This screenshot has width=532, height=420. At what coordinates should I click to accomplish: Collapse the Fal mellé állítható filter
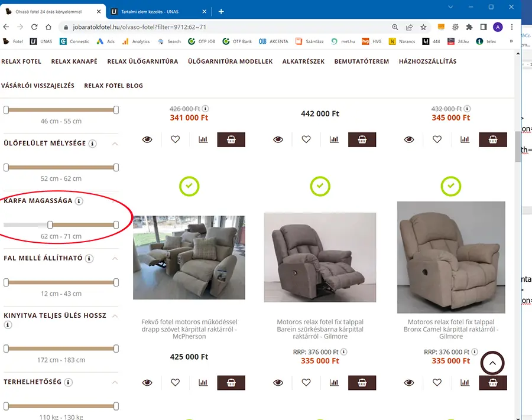pyautogui.click(x=115, y=259)
